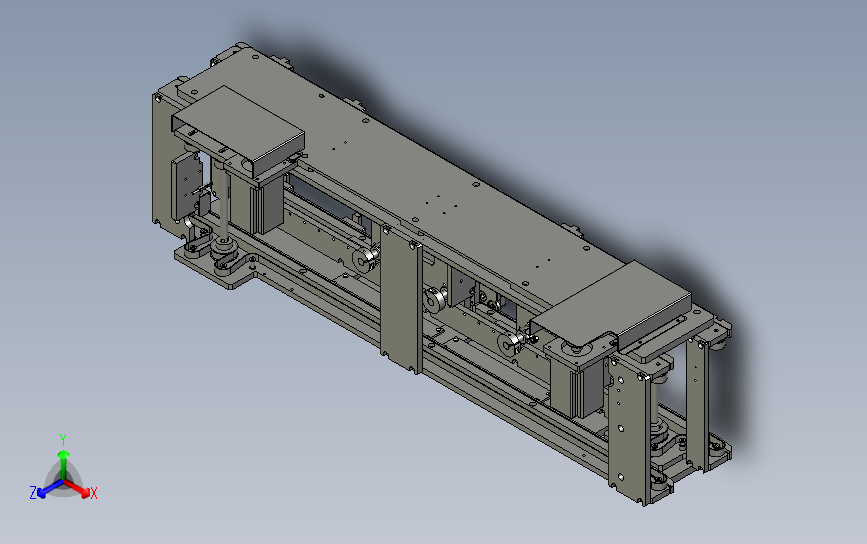Select the center vertical bracket plate
Viewport: 867px width, 544px height.
pos(401,299)
